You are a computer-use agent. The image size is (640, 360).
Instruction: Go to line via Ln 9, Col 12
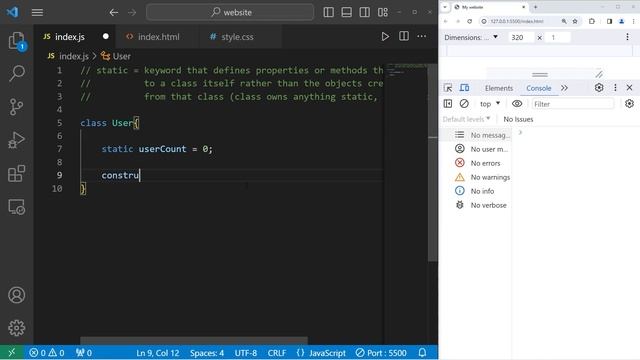coord(158,353)
